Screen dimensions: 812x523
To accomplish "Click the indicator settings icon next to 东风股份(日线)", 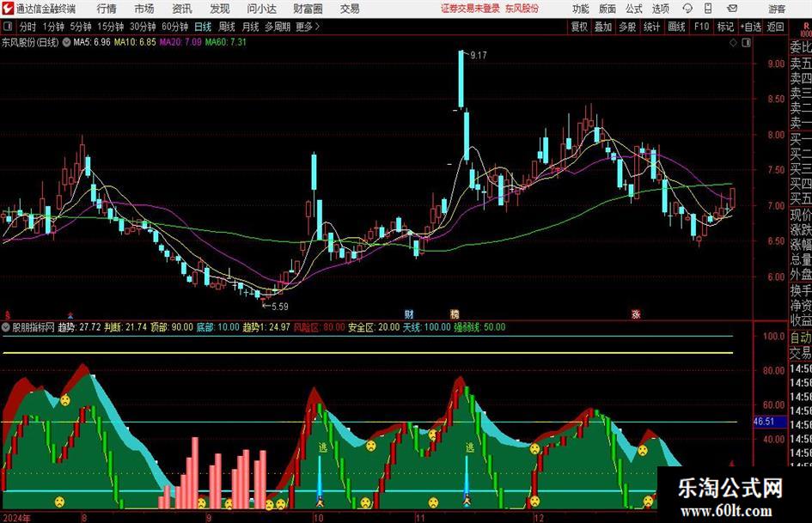I will pyautogui.click(x=66, y=42).
